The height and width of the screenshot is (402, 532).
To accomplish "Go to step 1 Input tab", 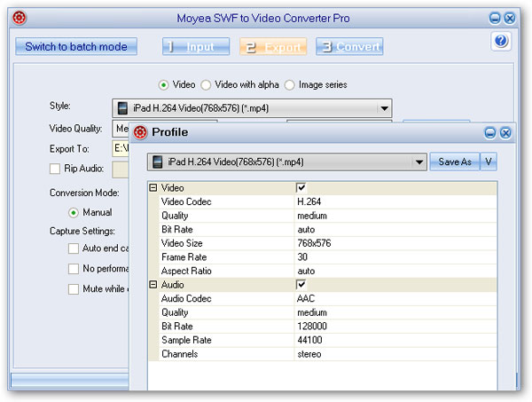I will [196, 46].
